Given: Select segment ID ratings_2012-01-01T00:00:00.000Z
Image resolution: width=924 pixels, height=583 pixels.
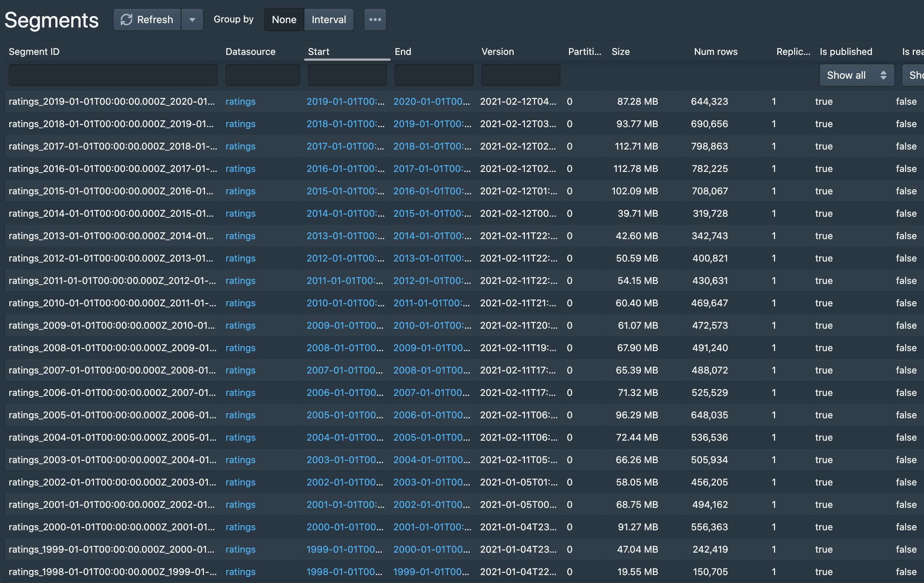Looking at the screenshot, I should click(x=111, y=258).
